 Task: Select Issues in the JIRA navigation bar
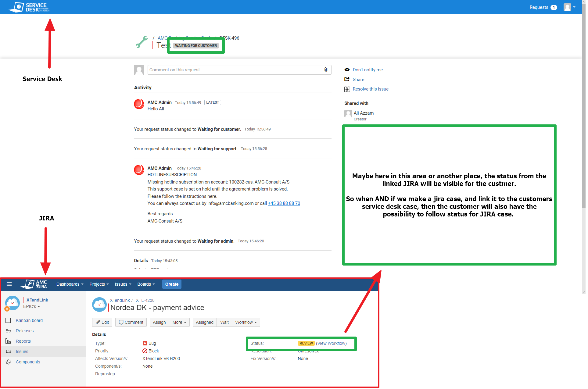(123, 284)
